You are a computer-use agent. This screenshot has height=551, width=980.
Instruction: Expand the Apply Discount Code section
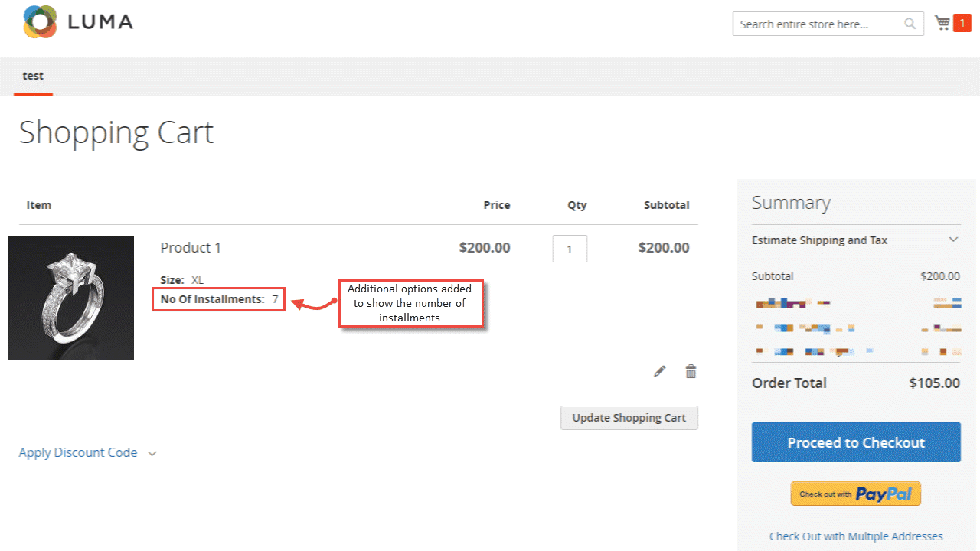pos(78,452)
